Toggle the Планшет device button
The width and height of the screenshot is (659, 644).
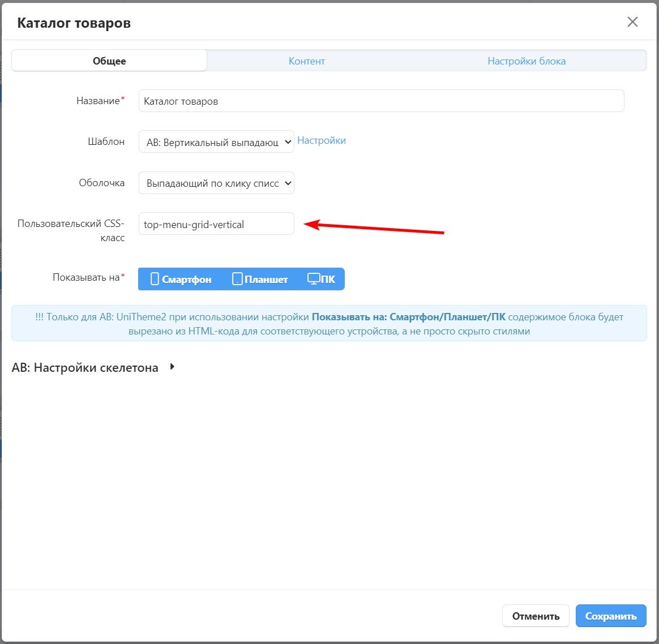pos(260,279)
